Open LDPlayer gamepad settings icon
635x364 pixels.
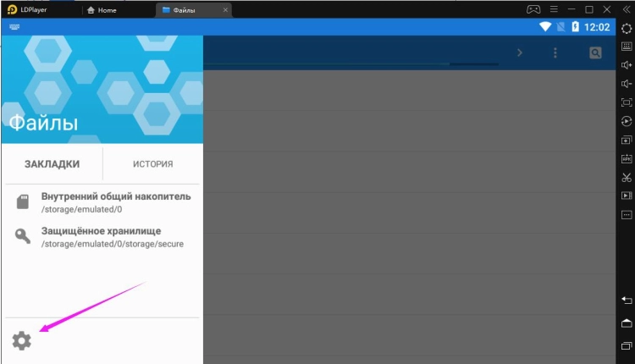click(533, 9)
